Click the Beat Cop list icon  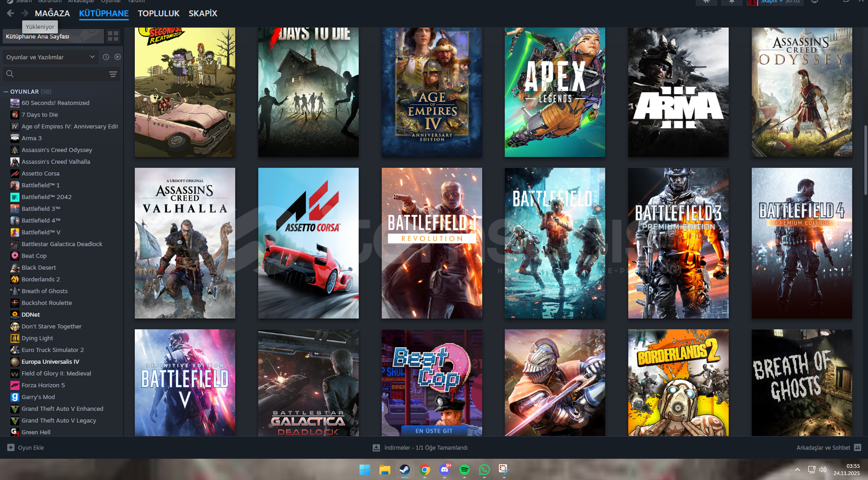(15, 256)
